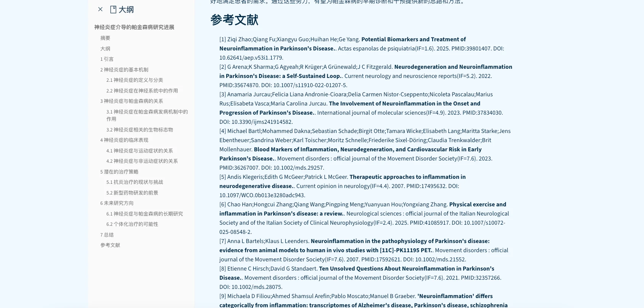Navigate to section 6 未来研究方向
Viewport: 644px width, 308px height.
pos(117,203)
